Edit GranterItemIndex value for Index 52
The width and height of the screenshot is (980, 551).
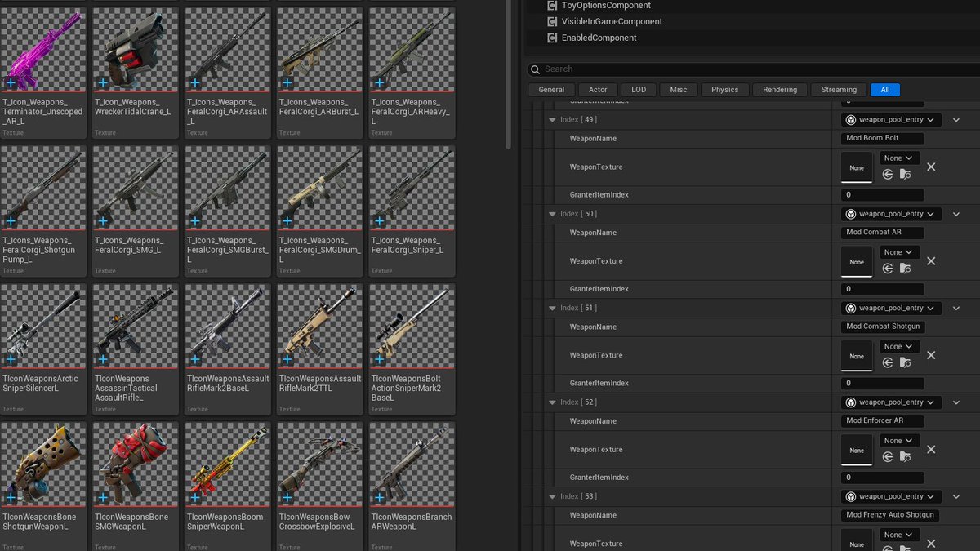(883, 478)
